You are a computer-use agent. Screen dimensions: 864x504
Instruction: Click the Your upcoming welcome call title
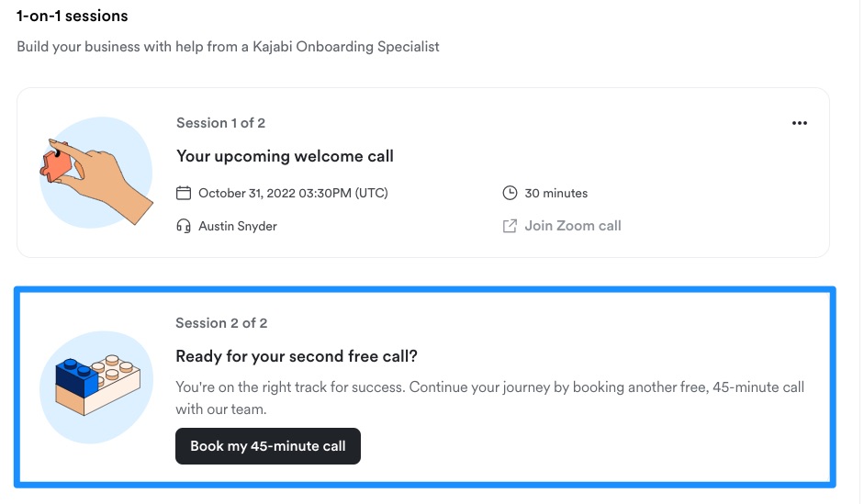tap(285, 156)
